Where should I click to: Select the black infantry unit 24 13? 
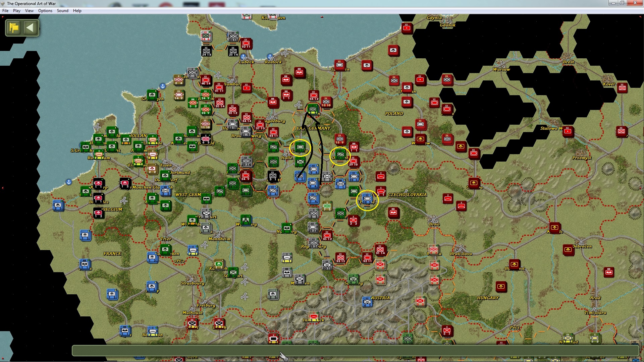tap(206, 51)
